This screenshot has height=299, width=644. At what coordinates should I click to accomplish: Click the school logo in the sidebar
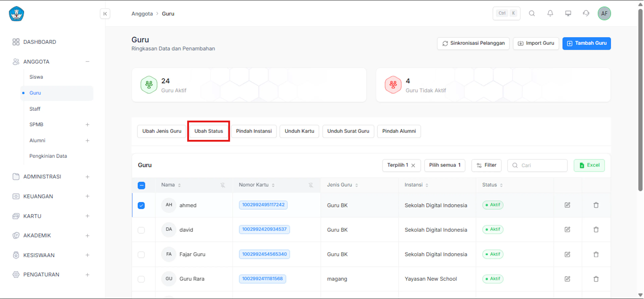click(16, 14)
